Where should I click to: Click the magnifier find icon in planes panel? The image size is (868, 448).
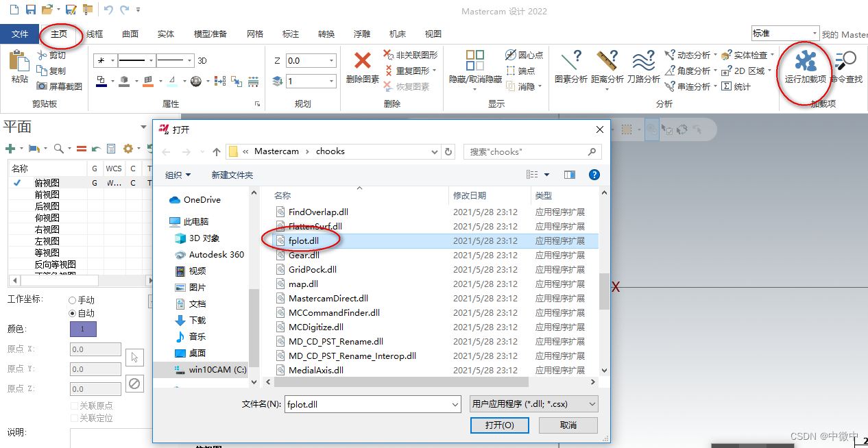point(59,148)
